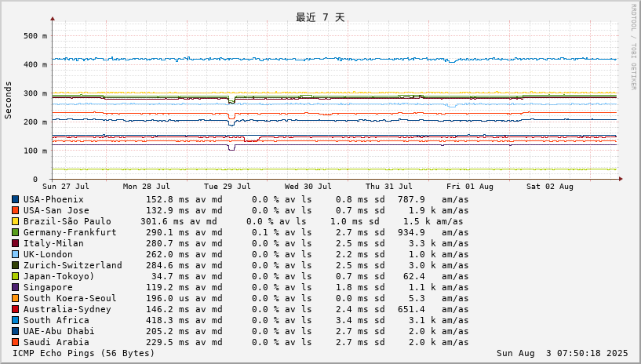This screenshot has width=641, height=364.
Task: Click the 262.0 ms median value
Action: coord(168,255)
